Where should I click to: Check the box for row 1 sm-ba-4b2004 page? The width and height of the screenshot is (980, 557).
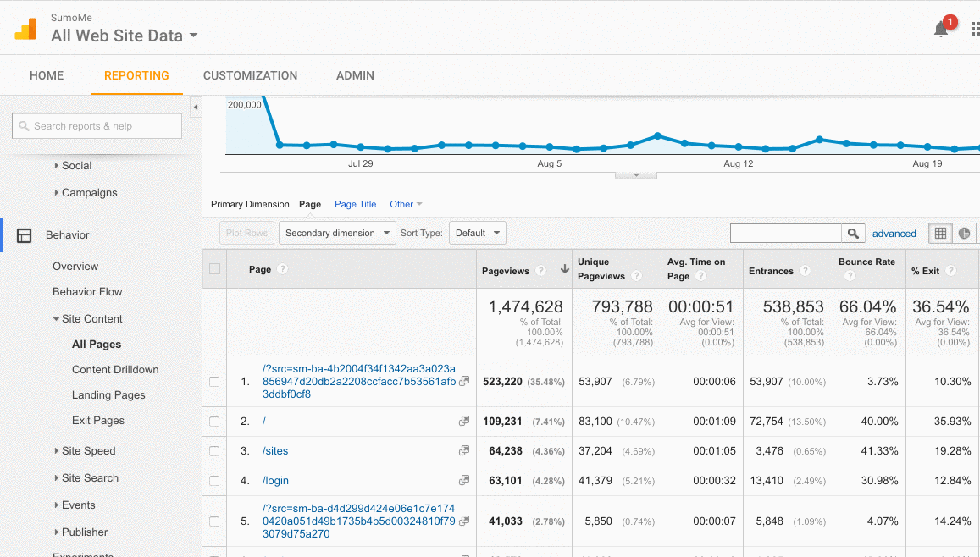tap(214, 382)
